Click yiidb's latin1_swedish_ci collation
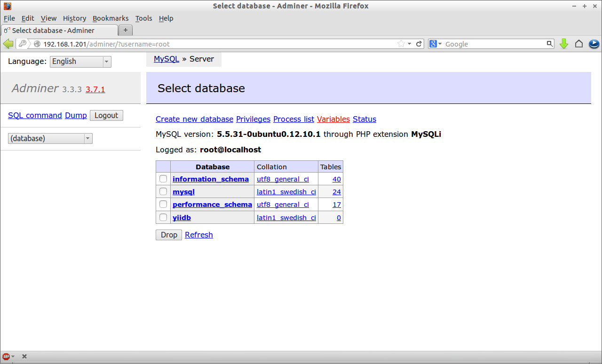Image resolution: width=602 pixels, height=364 pixels. [x=286, y=218]
